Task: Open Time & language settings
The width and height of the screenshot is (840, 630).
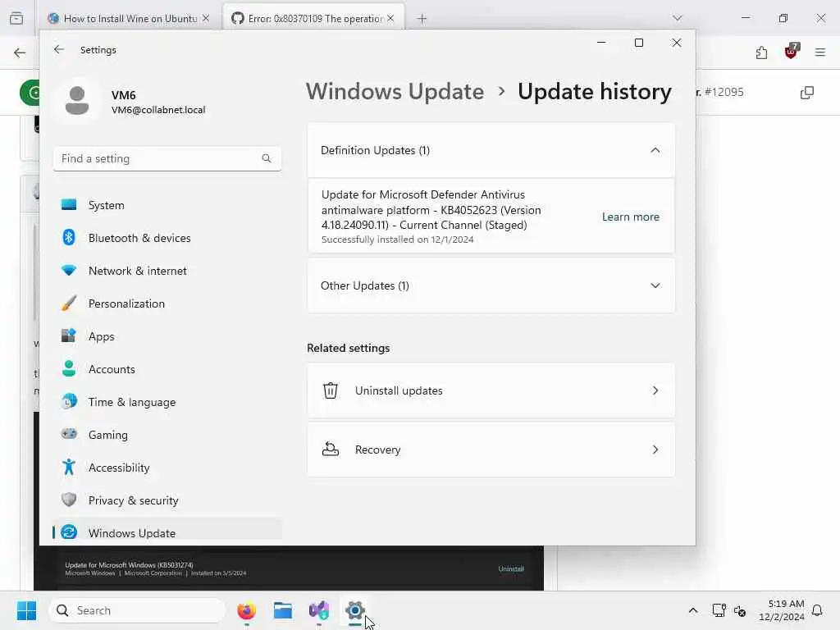Action: pos(167,402)
